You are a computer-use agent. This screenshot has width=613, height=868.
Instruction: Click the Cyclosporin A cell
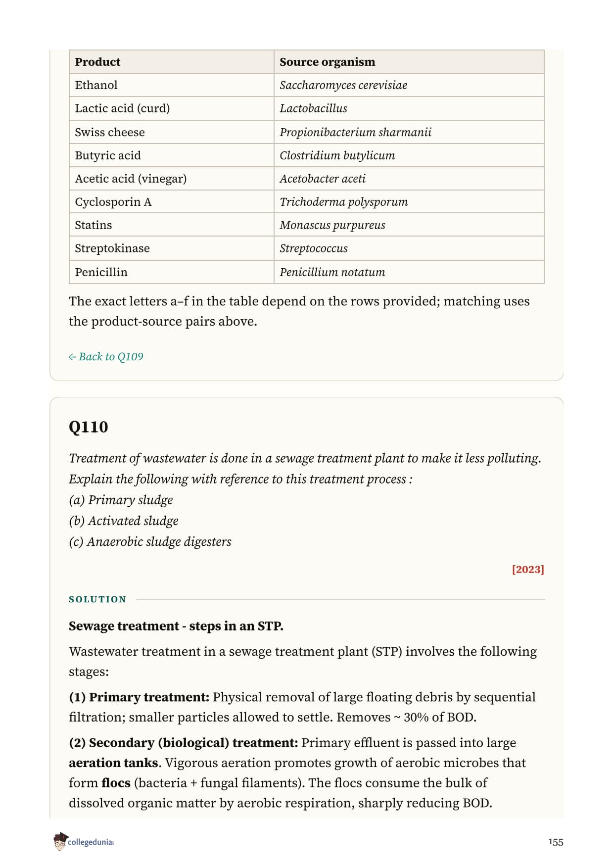point(171,202)
